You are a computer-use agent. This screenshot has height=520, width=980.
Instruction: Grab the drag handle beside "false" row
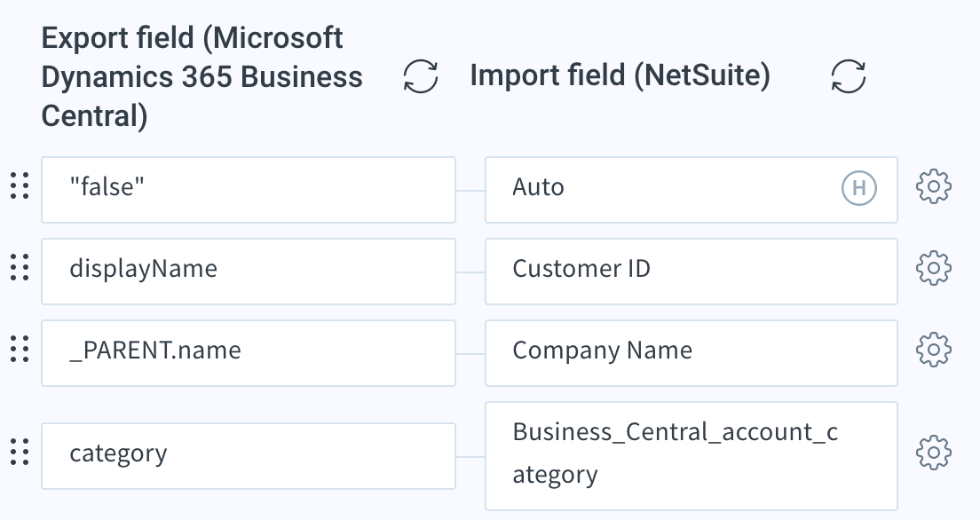[20, 186]
